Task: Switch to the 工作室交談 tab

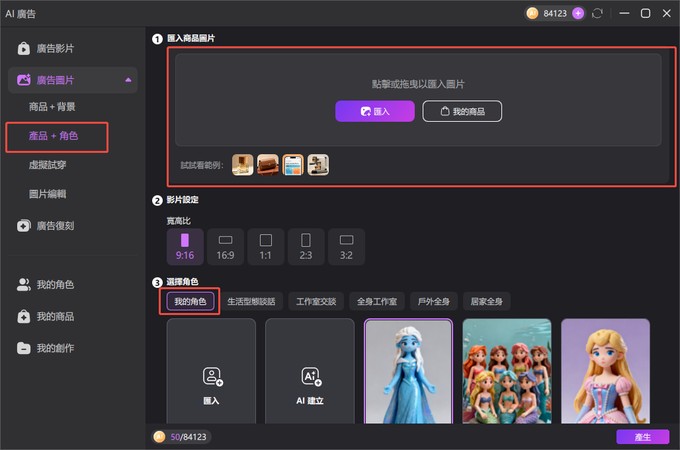Action: [x=316, y=301]
